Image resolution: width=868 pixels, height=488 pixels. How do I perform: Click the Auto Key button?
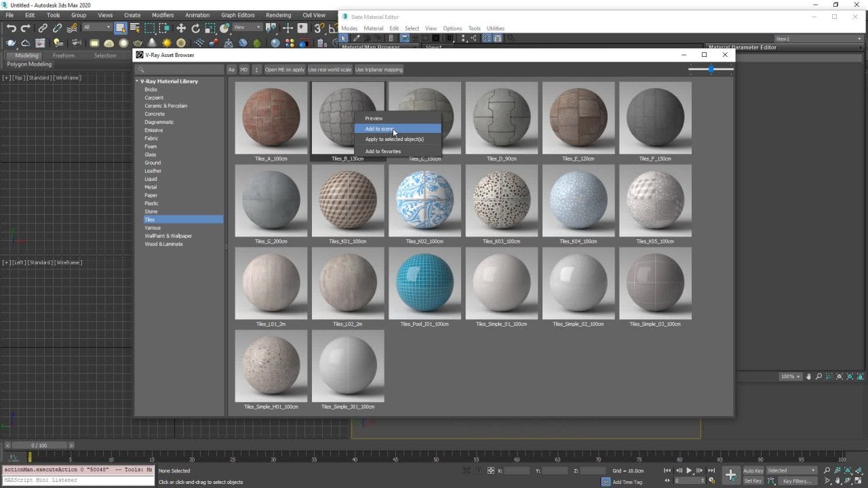coord(753,470)
